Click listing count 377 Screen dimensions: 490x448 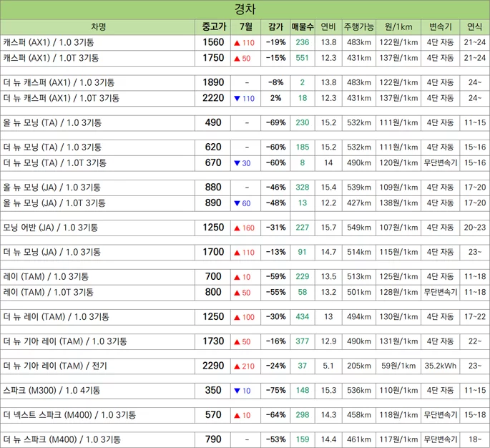[x=302, y=341]
